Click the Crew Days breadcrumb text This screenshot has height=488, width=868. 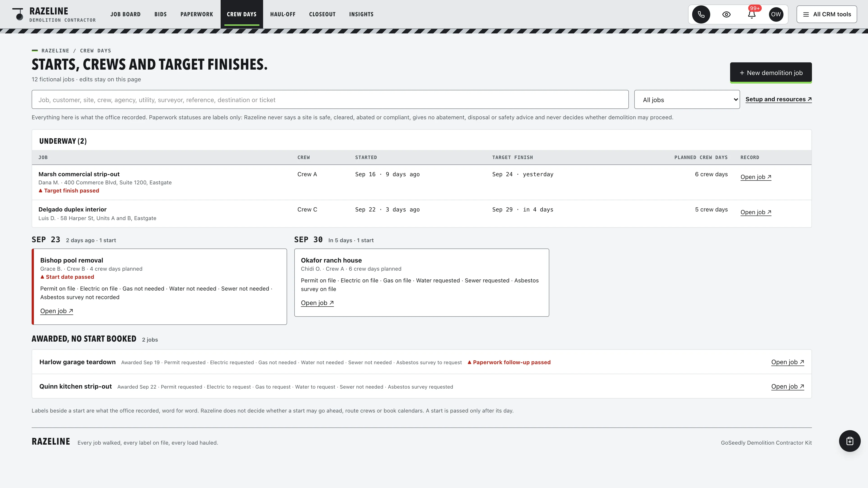click(95, 51)
